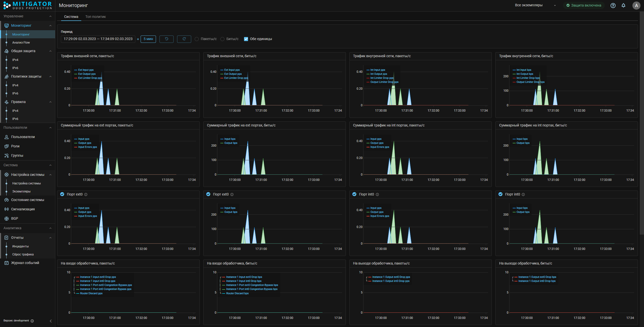This screenshot has height=327, width=644.
Task: Select Пакеты/с radio option
Action: coord(197,39)
